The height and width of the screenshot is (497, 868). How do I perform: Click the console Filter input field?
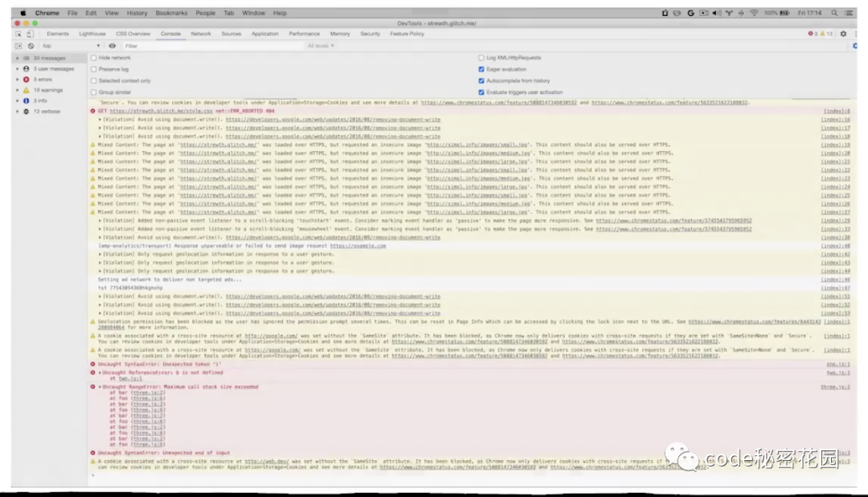(213, 46)
